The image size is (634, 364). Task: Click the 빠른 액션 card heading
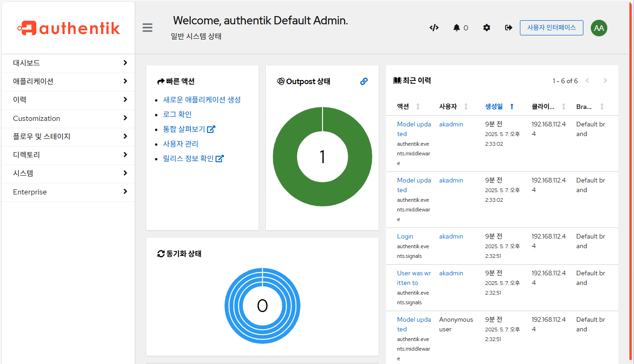(176, 81)
